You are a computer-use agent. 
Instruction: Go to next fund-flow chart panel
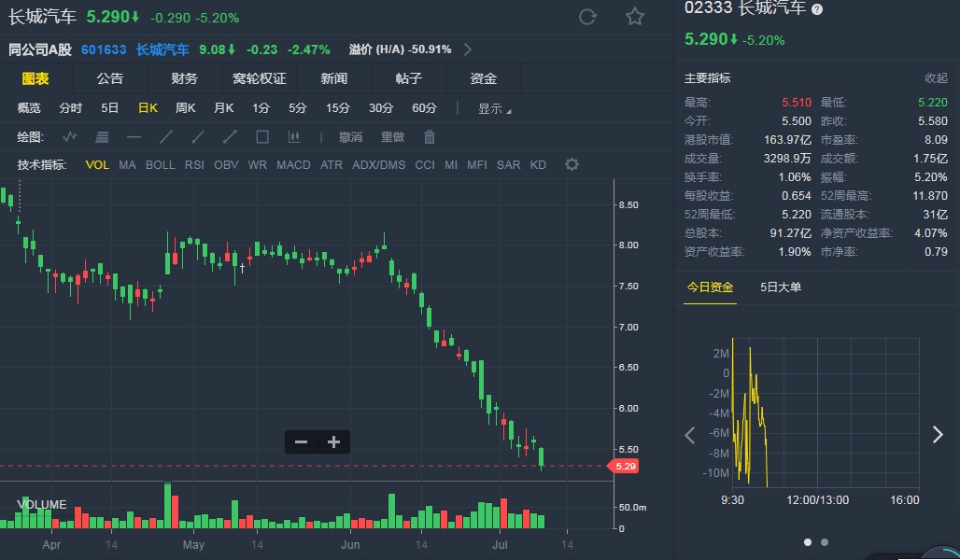click(x=938, y=434)
